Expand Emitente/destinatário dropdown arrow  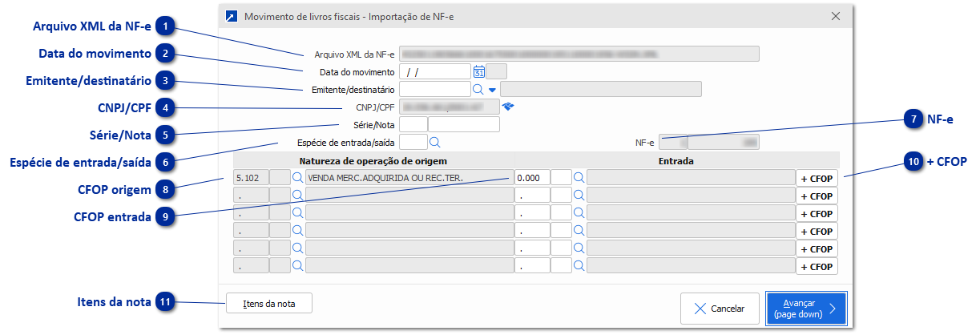tap(492, 89)
